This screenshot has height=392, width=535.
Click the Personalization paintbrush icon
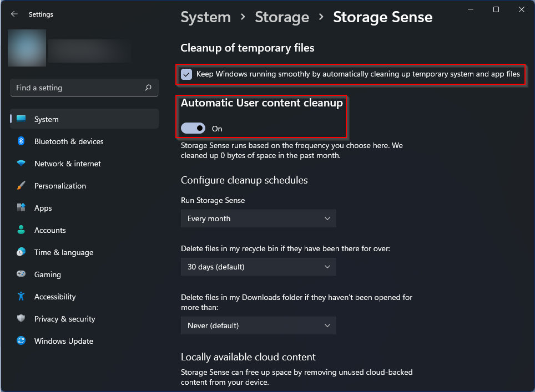[21, 186]
